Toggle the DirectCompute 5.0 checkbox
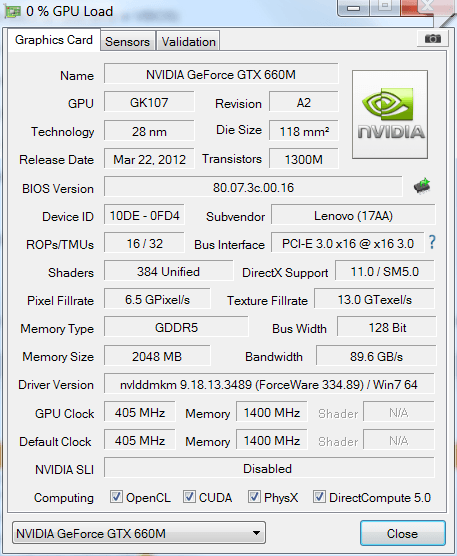 319,497
